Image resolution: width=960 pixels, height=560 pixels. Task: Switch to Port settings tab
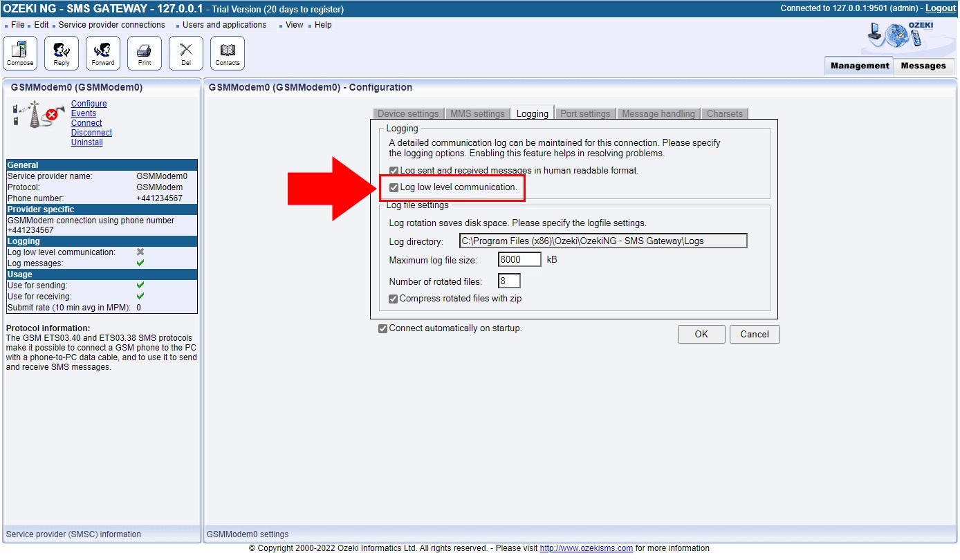point(585,113)
